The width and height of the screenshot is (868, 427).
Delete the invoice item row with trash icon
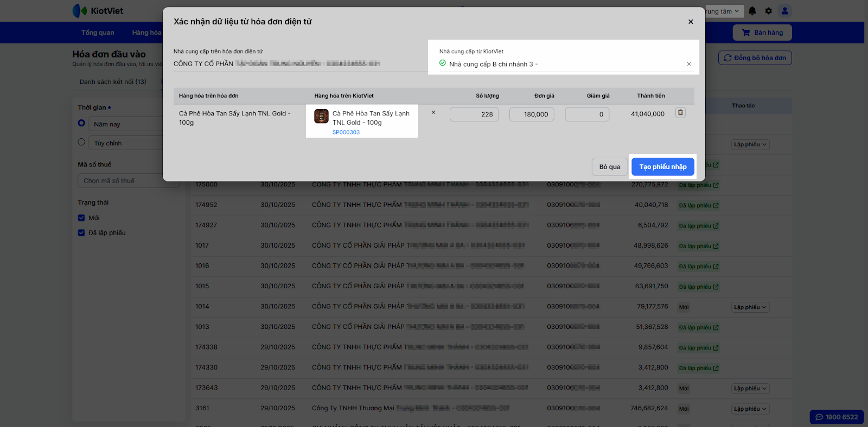tap(680, 113)
